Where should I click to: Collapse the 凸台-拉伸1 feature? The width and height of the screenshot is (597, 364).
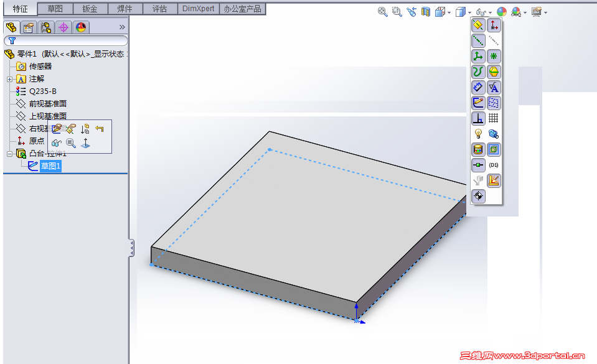(x=9, y=154)
